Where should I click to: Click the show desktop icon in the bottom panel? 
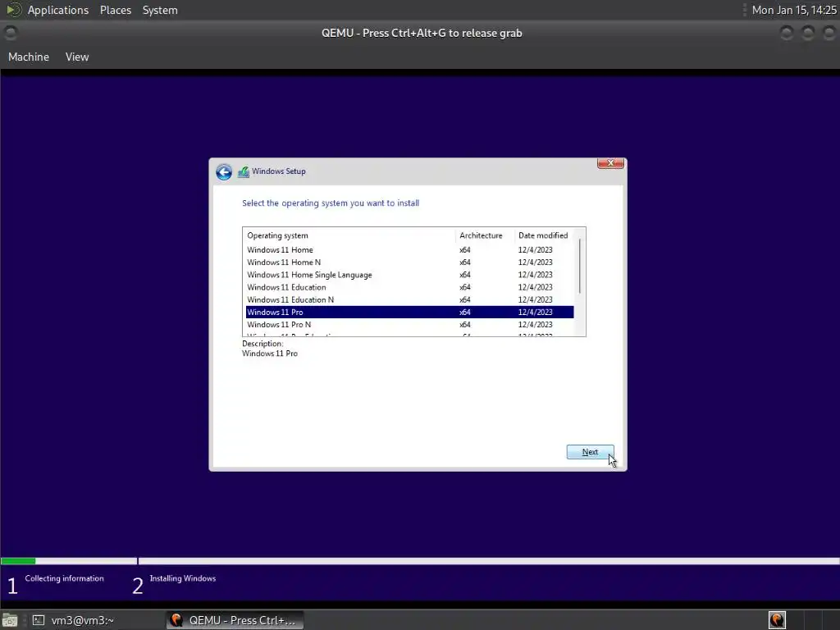click(x=10, y=620)
